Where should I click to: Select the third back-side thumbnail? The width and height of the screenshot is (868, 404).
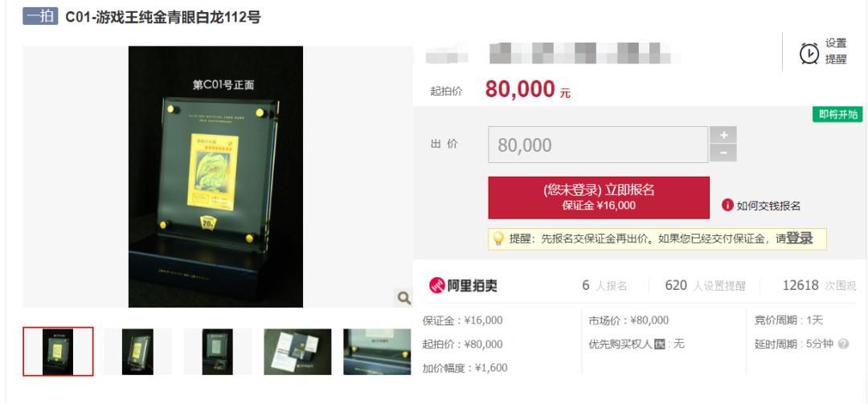[x=218, y=352]
